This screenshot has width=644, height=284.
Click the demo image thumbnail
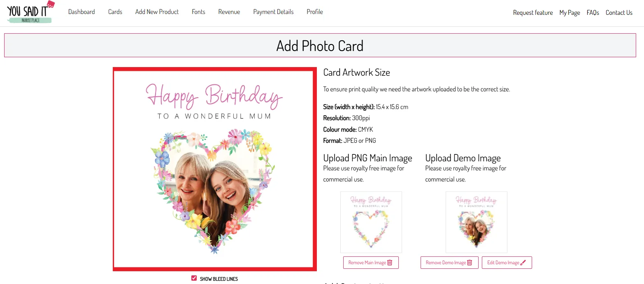477,222
